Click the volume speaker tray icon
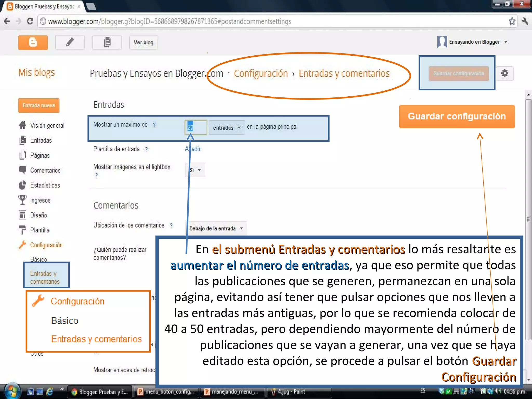 tap(498, 391)
